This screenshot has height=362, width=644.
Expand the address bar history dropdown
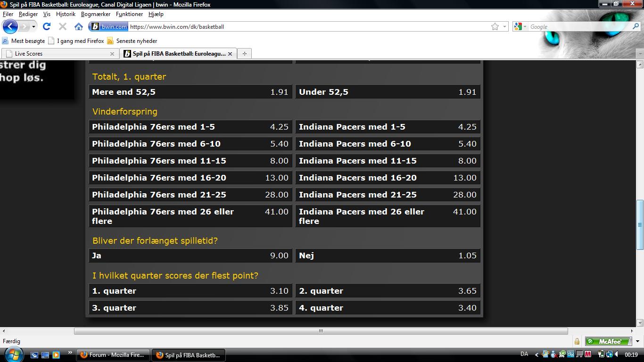tap(504, 27)
